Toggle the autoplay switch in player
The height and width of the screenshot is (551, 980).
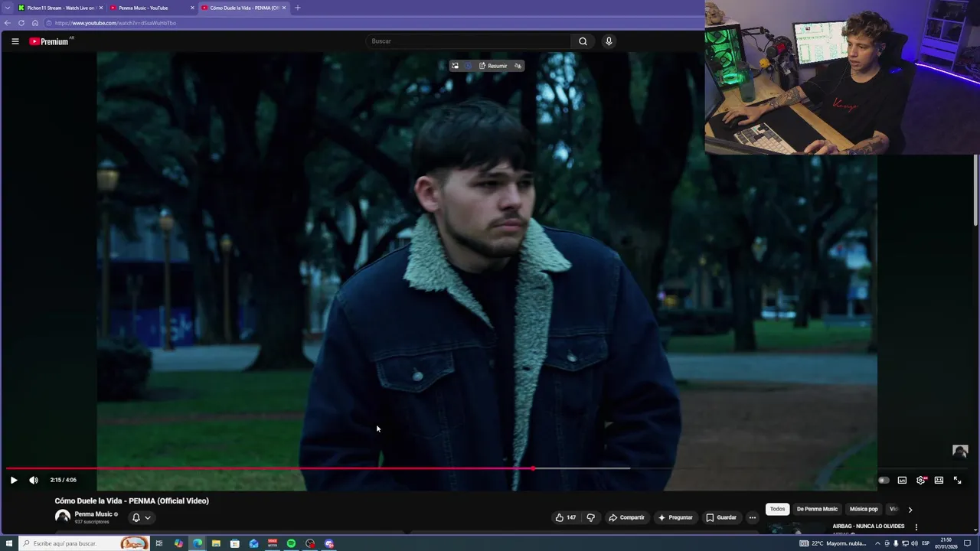click(884, 480)
